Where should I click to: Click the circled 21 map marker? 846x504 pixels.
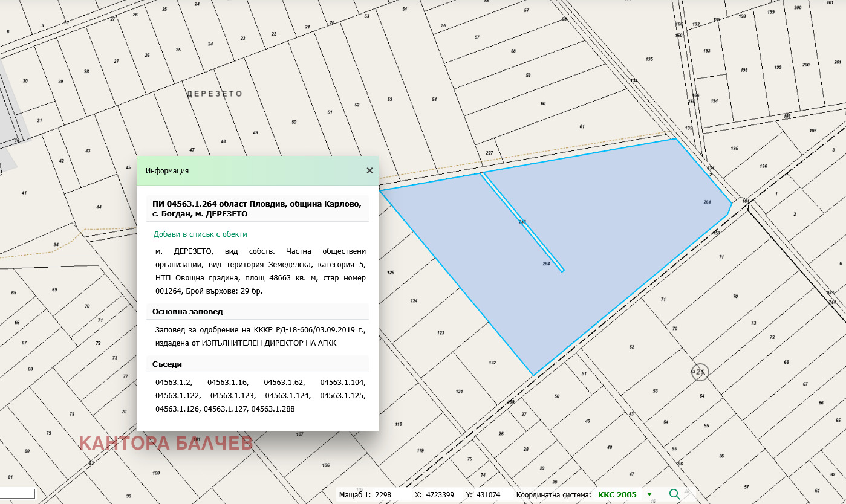pyautogui.click(x=700, y=372)
